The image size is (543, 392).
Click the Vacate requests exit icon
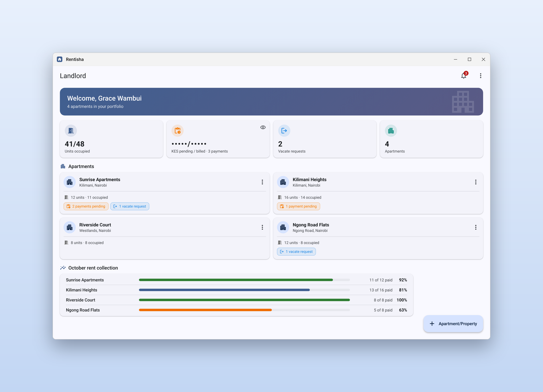click(284, 131)
